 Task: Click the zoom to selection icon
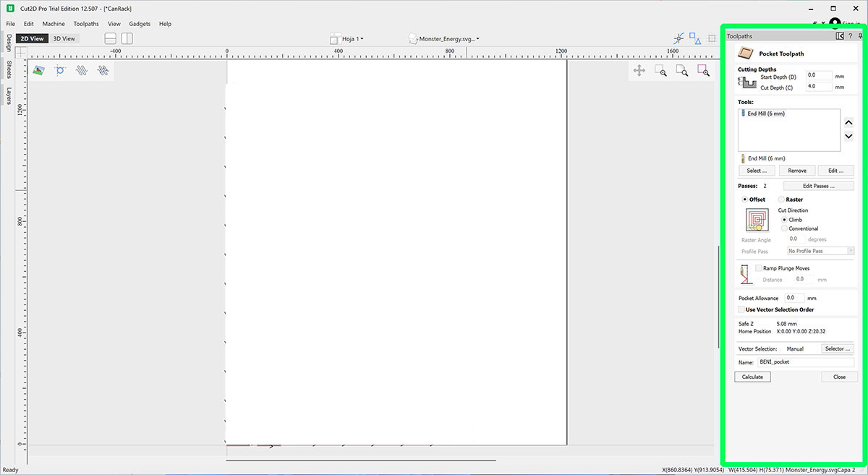pos(703,70)
